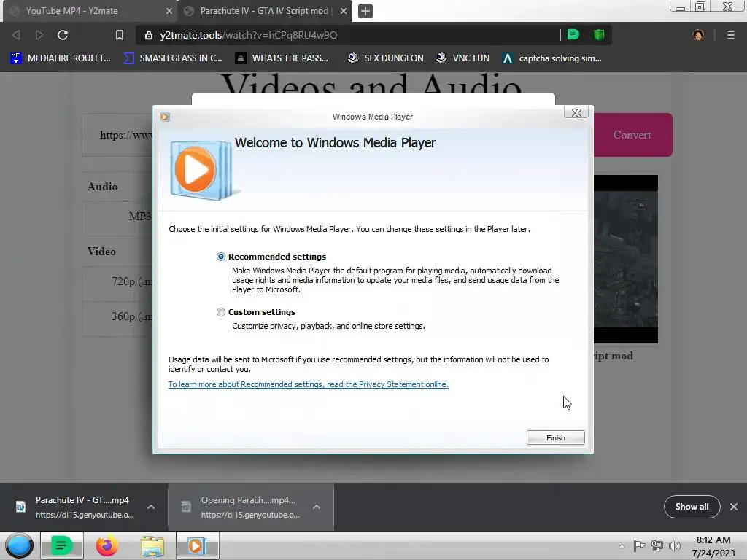Click the Windows Media Player title bar icon
The width and height of the screenshot is (747, 560).
tap(165, 117)
